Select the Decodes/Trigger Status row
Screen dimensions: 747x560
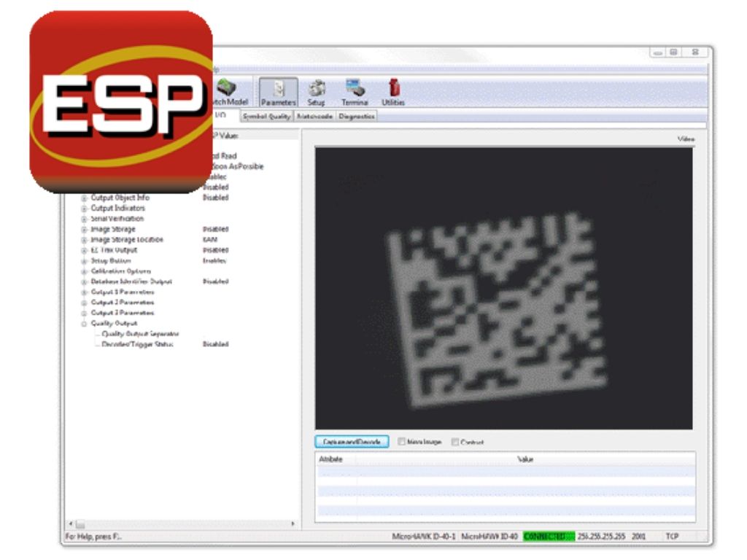click(x=137, y=344)
